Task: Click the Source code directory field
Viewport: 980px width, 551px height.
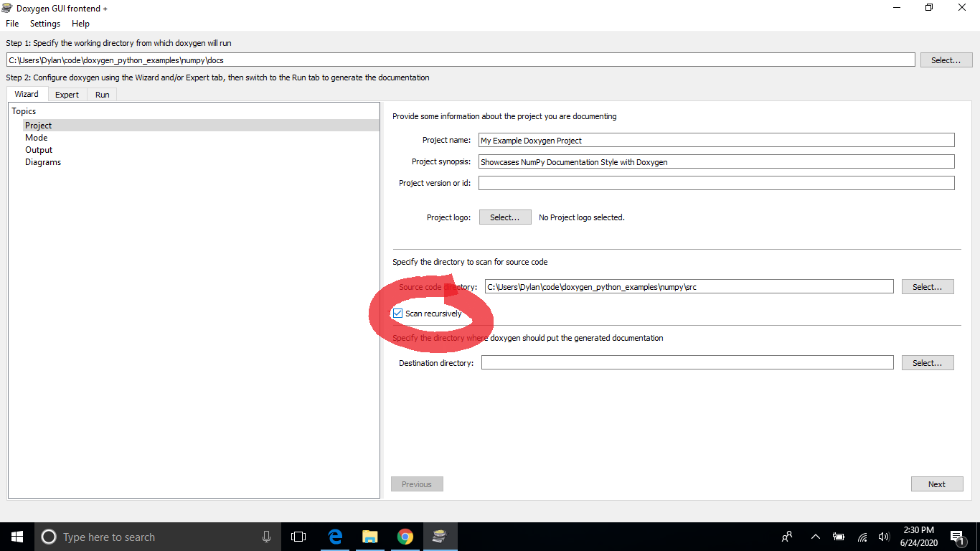Action: coord(689,287)
